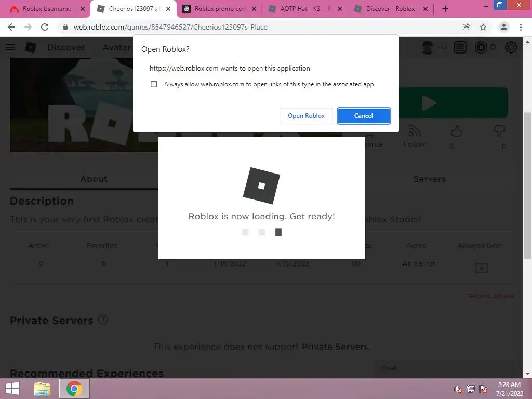Open Roblox hamburger navigation menu
This screenshot has height=399, width=532.
pos(10,47)
